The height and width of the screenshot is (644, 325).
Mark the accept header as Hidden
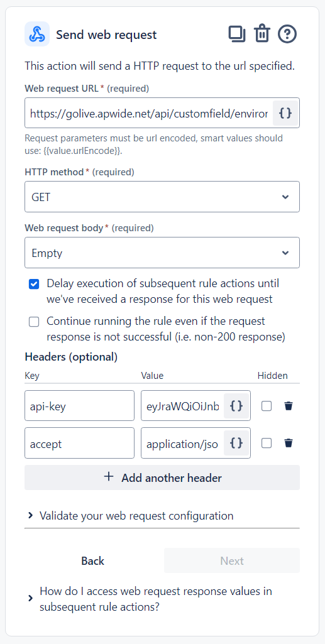(x=267, y=443)
